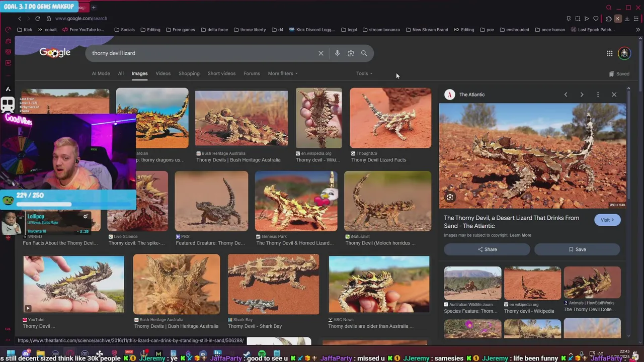Click the Visit button for The Atlantic
The width and height of the screenshot is (644, 362).
(607, 220)
